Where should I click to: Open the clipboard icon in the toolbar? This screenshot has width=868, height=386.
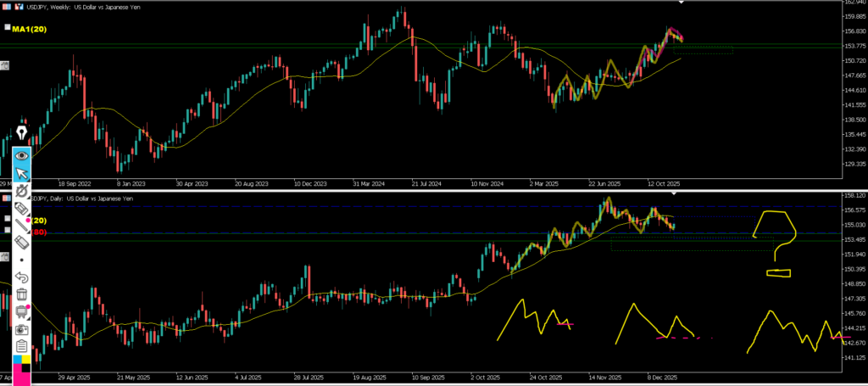[x=22, y=346]
